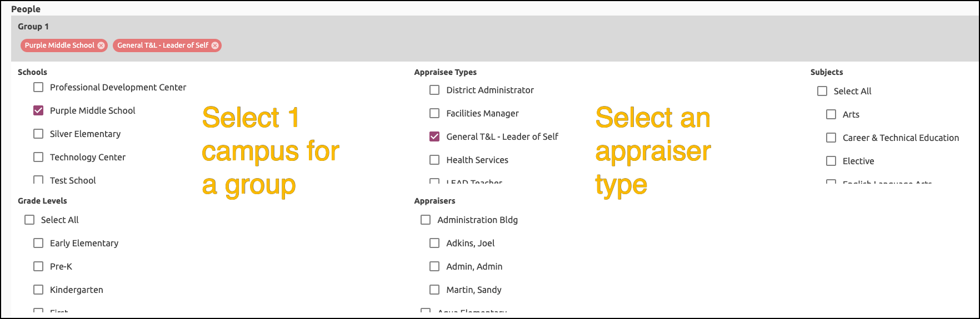This screenshot has width=980, height=319.
Task: Check Professional Development Center school
Action: pos(38,87)
